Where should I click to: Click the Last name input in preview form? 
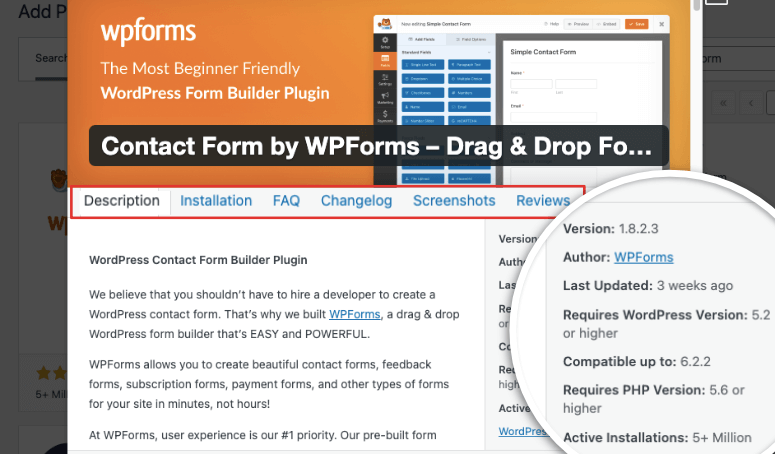(576, 84)
